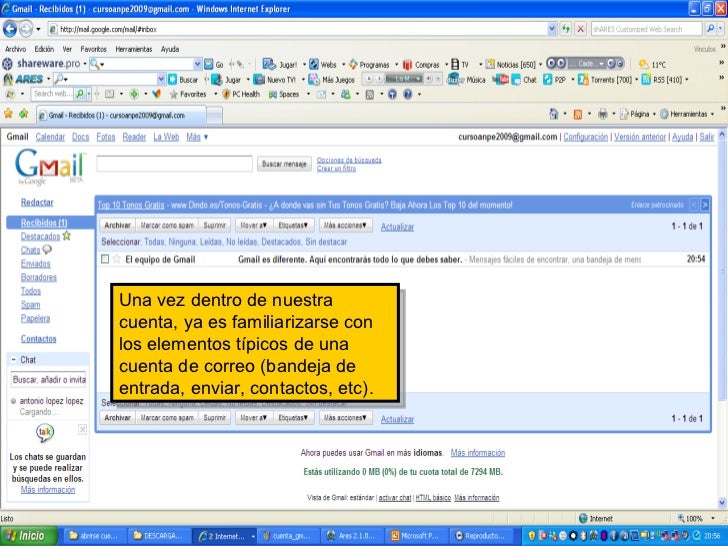Open the Archivo menu

[15, 49]
